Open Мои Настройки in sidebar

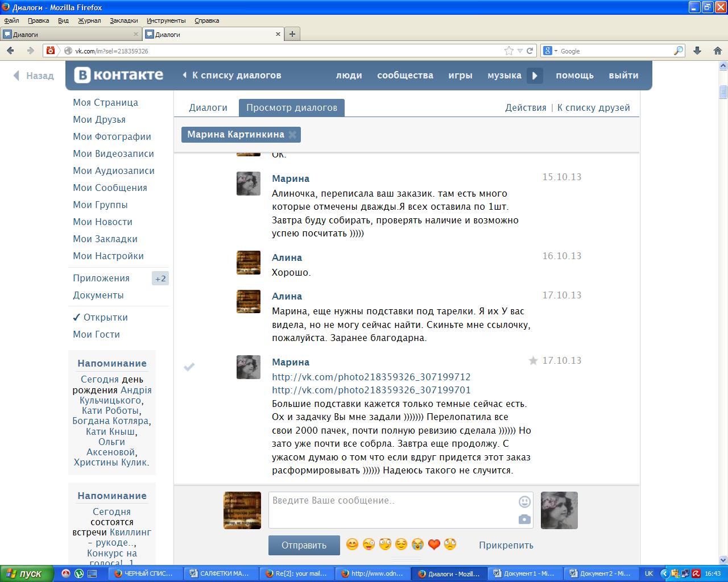pos(108,256)
